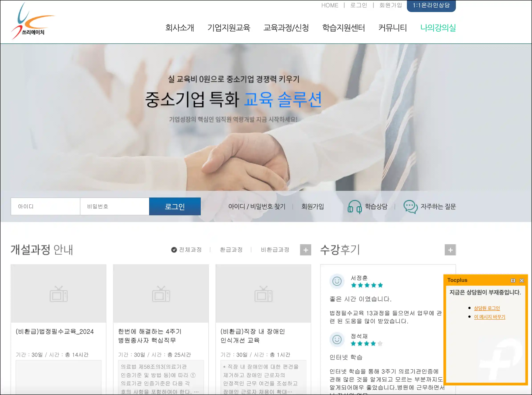The image size is (532, 395).
Task: Close the Tocplus chat popup
Action: coord(522,281)
